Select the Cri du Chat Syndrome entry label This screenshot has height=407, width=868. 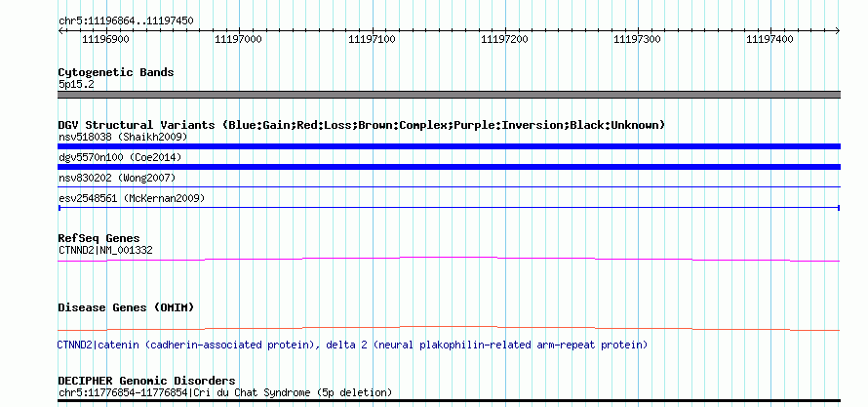225,392
